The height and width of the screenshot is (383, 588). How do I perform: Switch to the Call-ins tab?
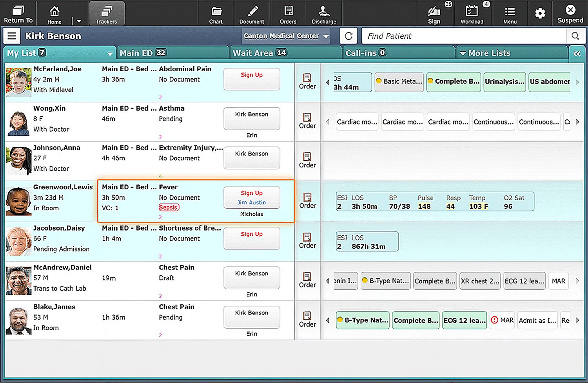pos(398,53)
